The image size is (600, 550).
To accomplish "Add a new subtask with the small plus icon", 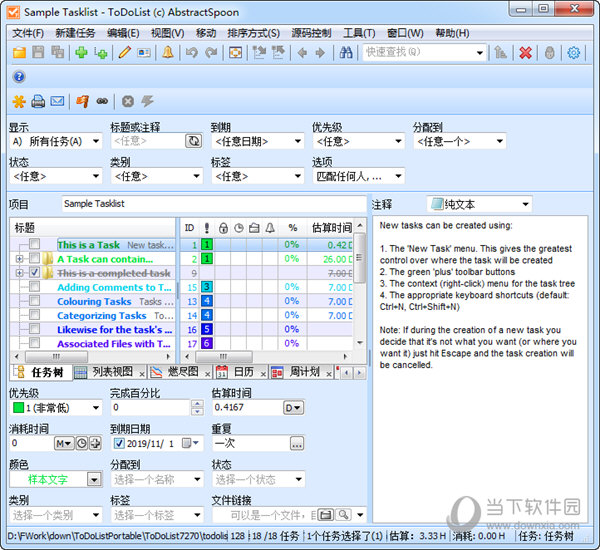I will [101, 52].
